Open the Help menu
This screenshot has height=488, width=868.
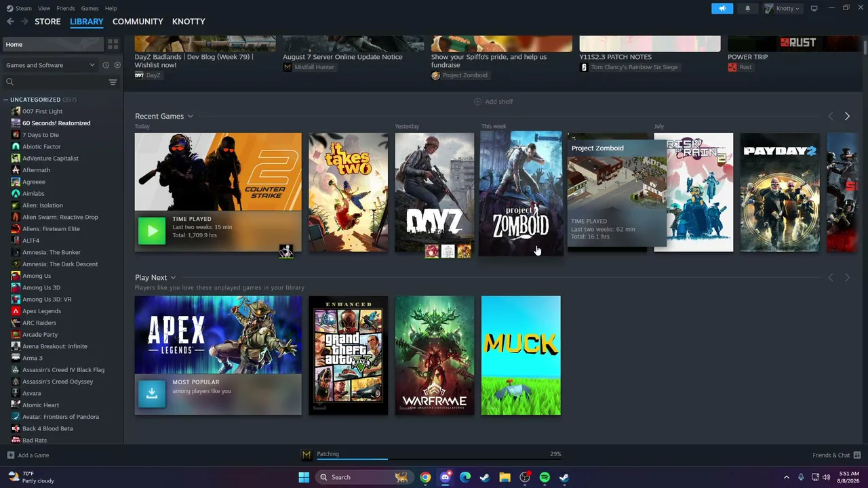(111, 8)
